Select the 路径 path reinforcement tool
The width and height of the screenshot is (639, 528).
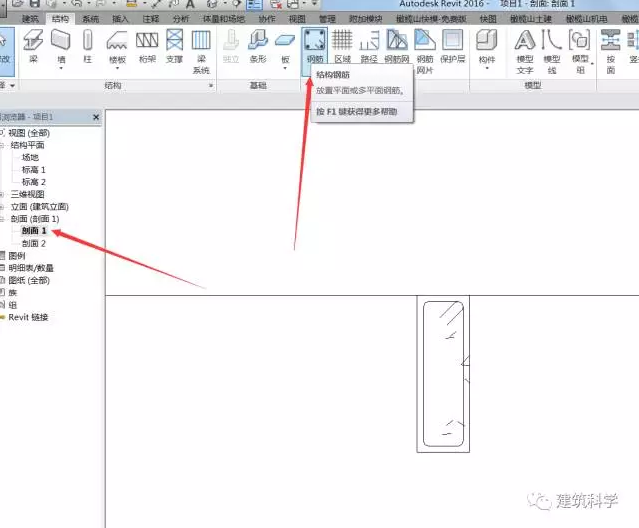(x=369, y=46)
